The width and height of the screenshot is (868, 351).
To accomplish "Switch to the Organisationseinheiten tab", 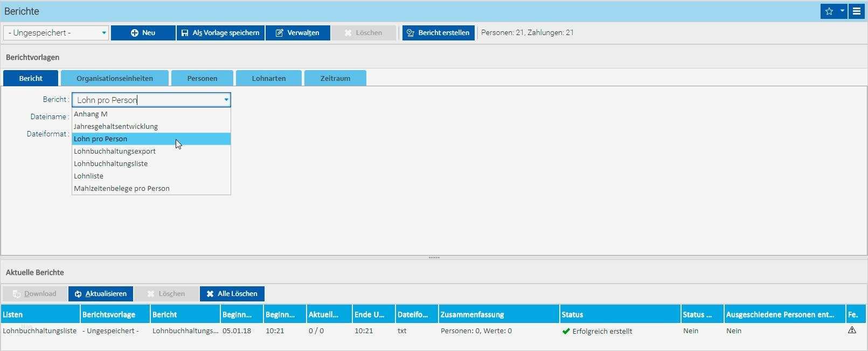I will (x=115, y=78).
